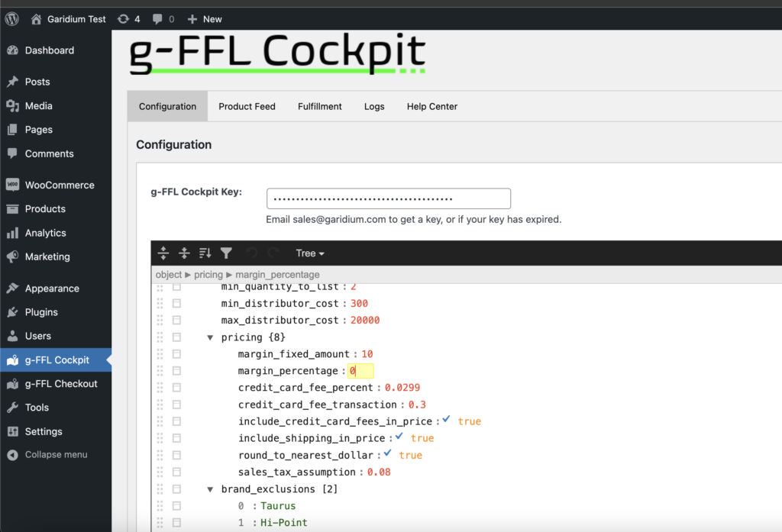
Task: Open Pages in sidebar
Action: coord(38,130)
